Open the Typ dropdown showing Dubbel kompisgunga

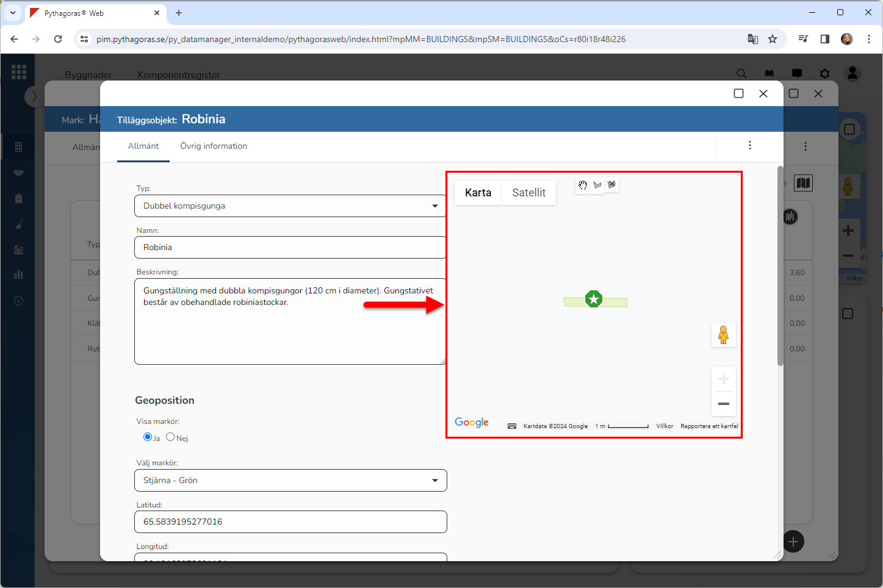tap(290, 206)
